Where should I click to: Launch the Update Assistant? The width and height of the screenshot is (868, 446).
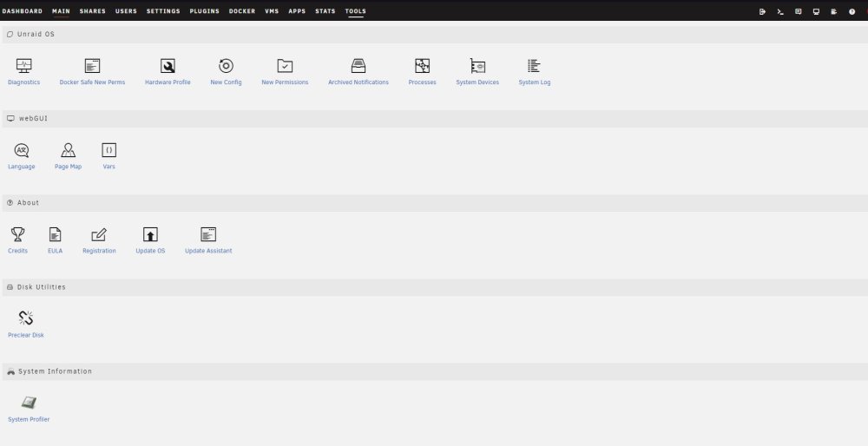pyautogui.click(x=208, y=240)
